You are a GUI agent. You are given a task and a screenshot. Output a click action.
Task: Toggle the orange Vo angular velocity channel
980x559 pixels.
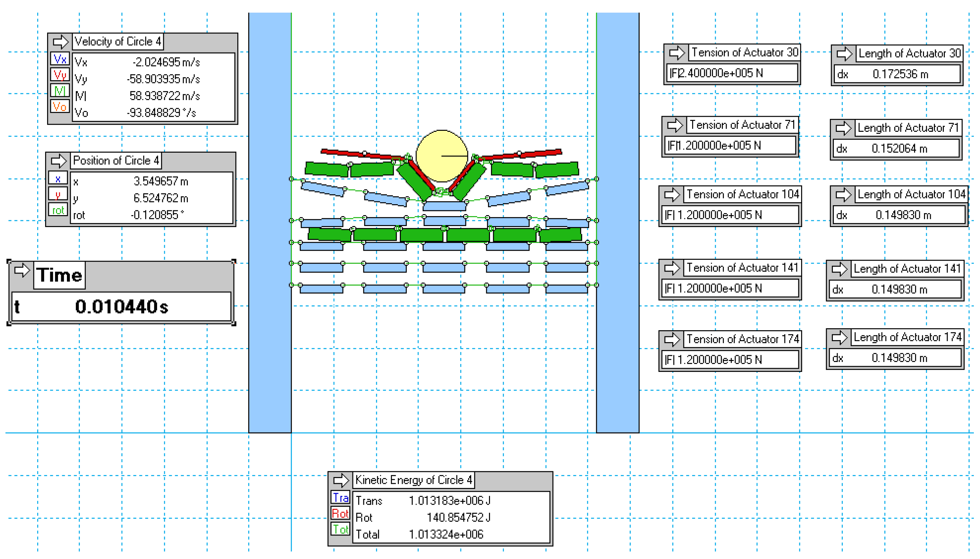(60, 106)
